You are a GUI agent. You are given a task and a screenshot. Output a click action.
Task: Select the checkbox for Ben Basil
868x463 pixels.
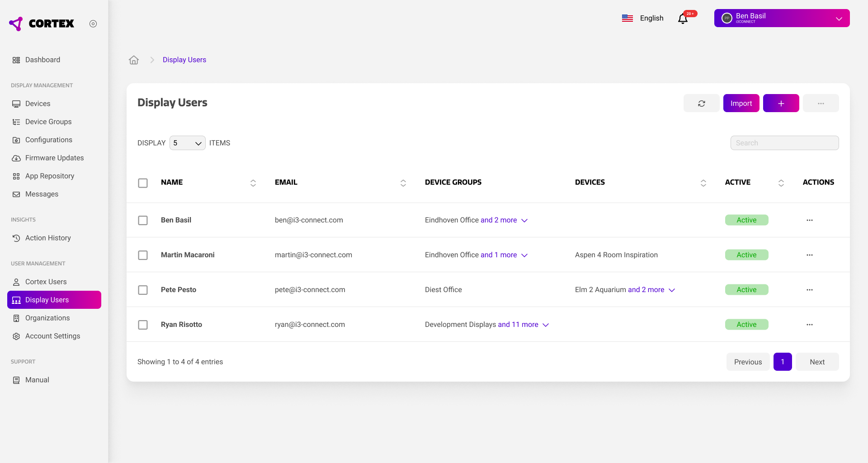(143, 220)
